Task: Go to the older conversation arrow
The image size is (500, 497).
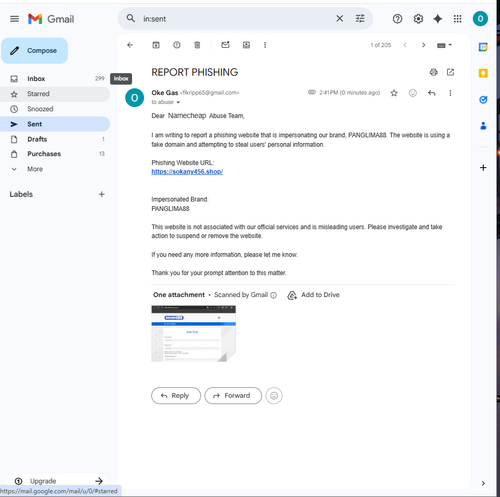Action: click(423, 45)
